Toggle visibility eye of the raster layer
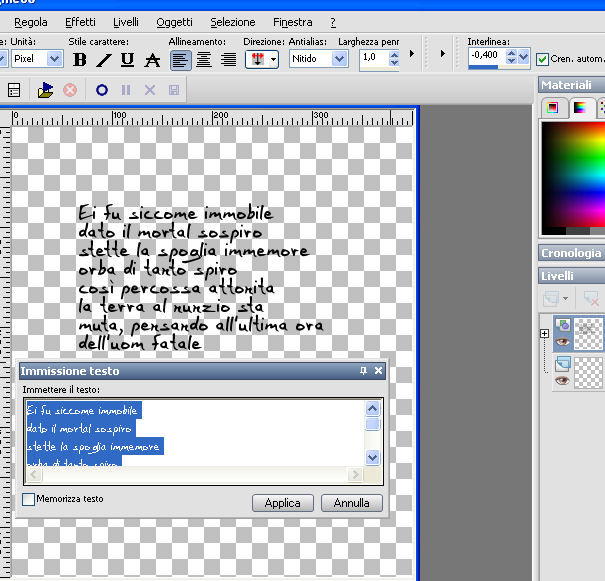This screenshot has width=605, height=581. pos(563,381)
